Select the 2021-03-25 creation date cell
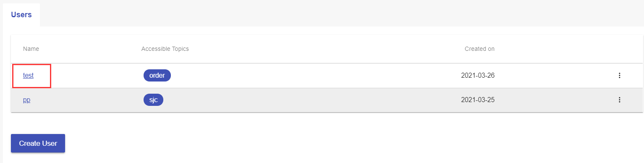This screenshot has height=163, width=644. pos(478,100)
